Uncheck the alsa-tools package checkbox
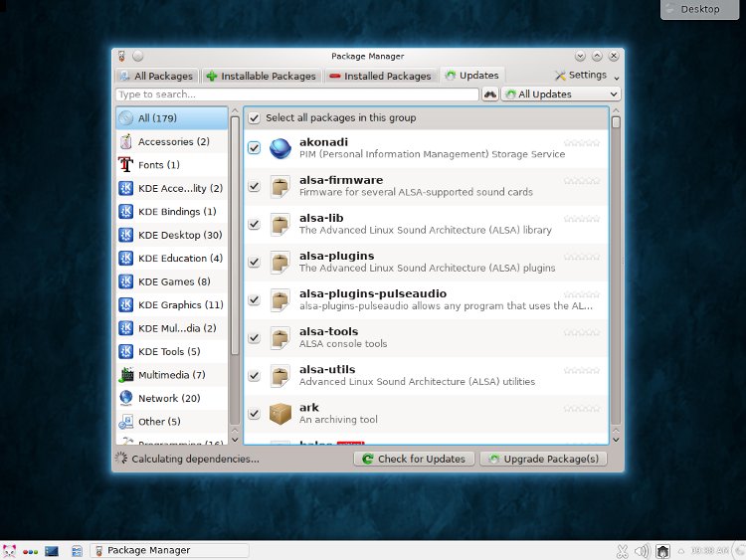This screenshot has width=746, height=560. (254, 337)
